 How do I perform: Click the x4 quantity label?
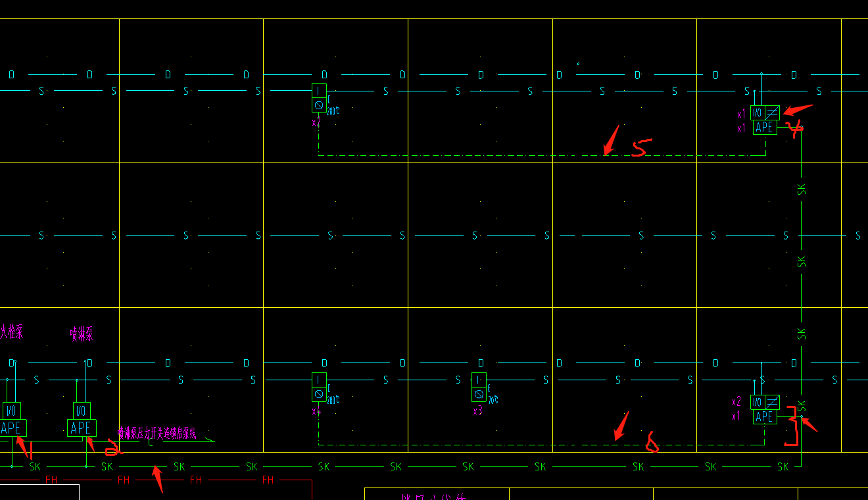(x=316, y=411)
